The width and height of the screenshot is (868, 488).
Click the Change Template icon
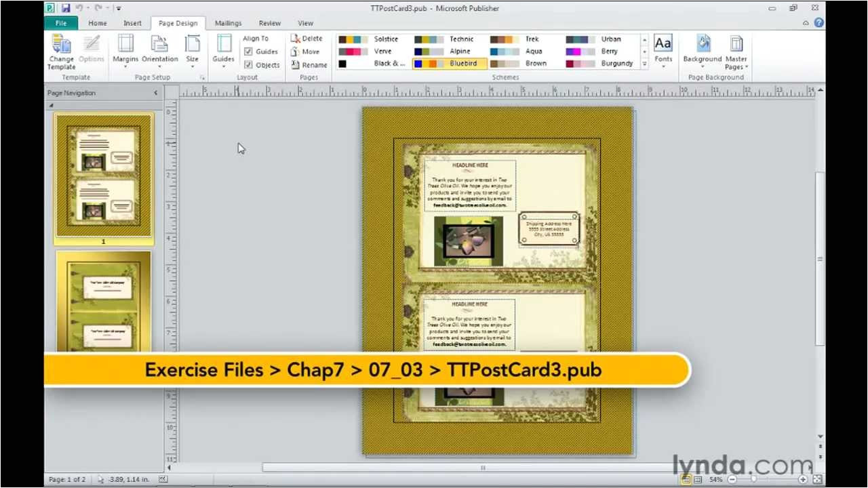tap(61, 46)
